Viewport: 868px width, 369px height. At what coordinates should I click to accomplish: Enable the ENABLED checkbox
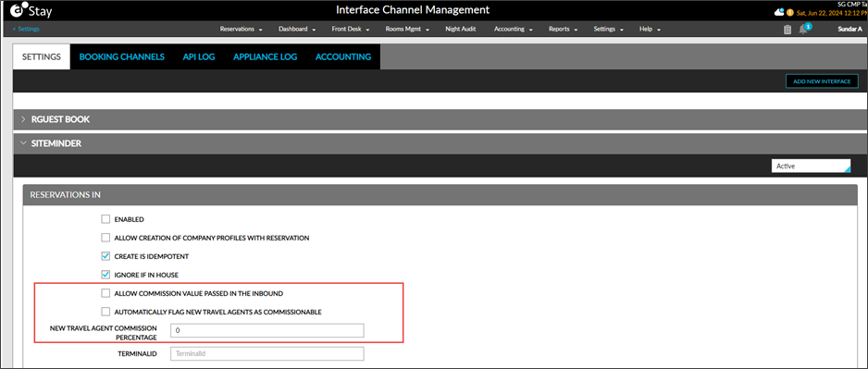point(105,219)
